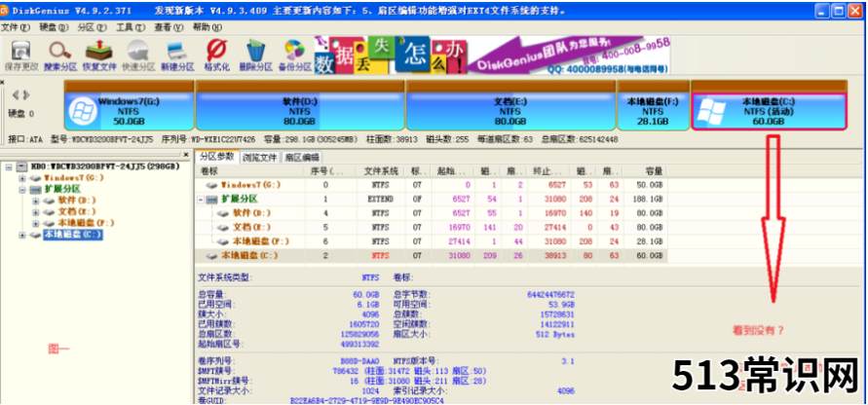Click drive icon beside 本地磁盘(C:) in table
Viewport: 868px width, 405px height.
coord(212,256)
